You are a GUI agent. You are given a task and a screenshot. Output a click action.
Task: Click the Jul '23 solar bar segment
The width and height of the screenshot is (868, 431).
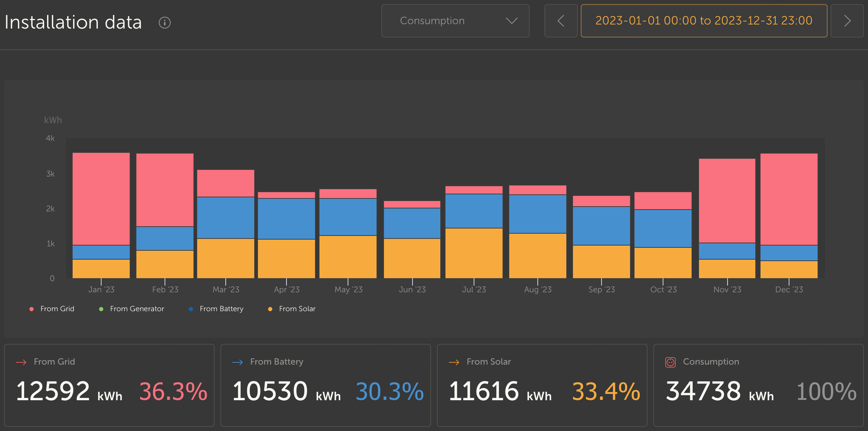click(x=474, y=253)
